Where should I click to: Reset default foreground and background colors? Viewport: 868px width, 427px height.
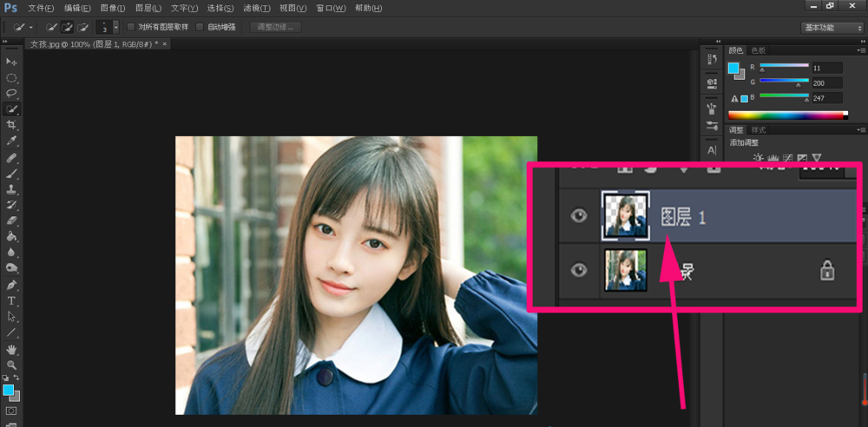[x=5, y=378]
